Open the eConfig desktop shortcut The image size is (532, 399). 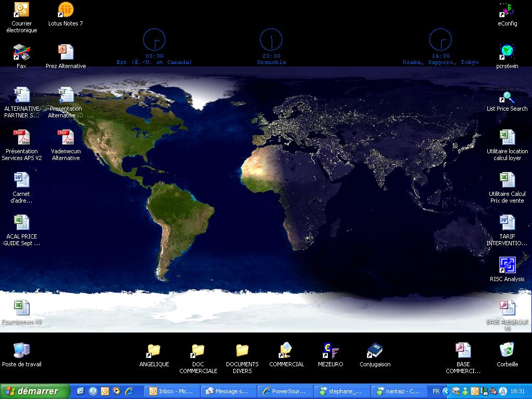(x=507, y=10)
